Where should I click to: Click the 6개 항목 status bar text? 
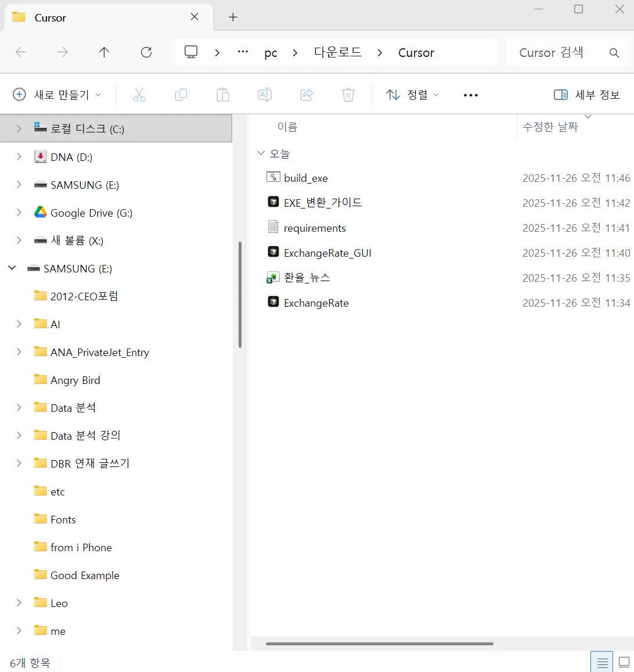[30, 663]
